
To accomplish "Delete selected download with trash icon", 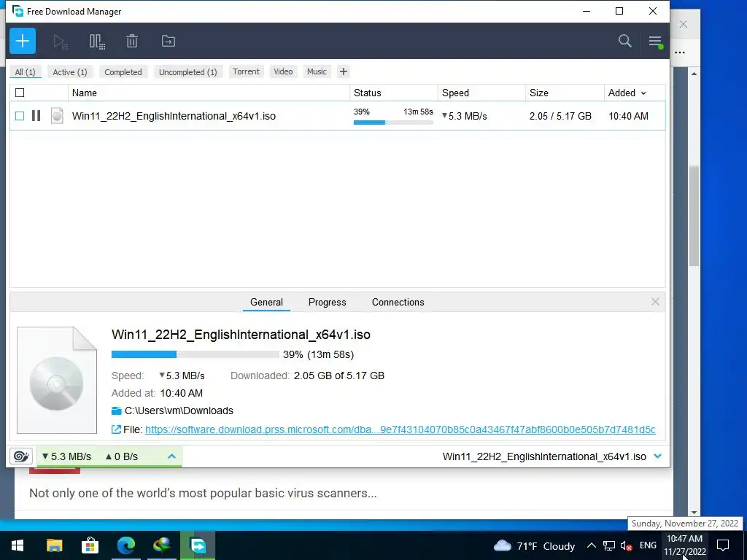I will pos(132,41).
